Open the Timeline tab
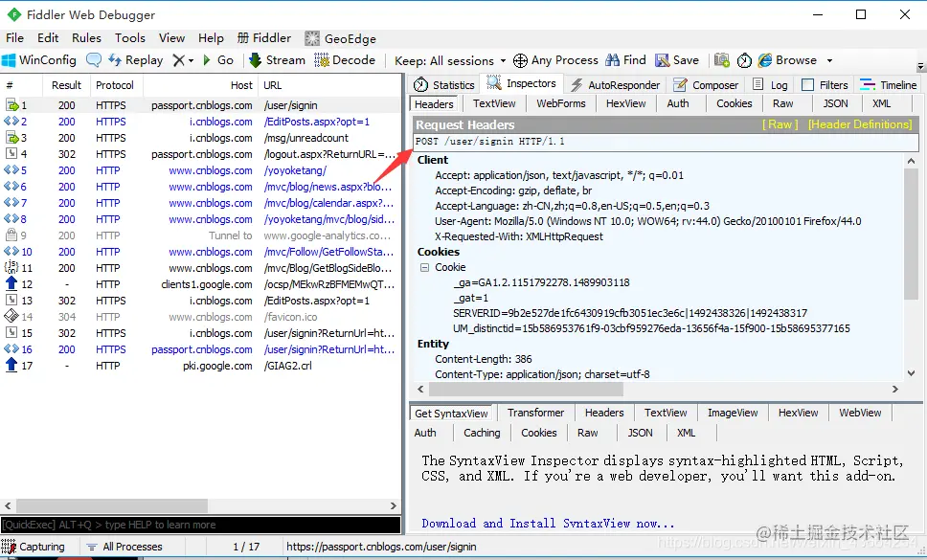 [889, 85]
